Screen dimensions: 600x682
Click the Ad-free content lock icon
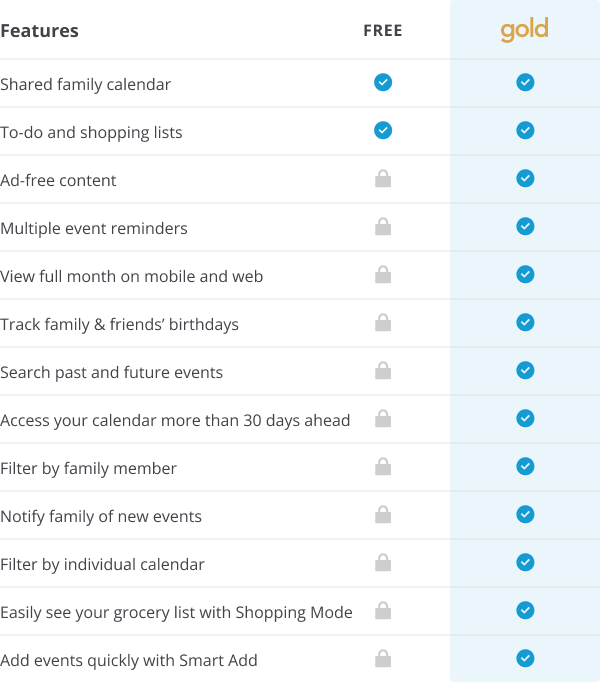coord(383,179)
